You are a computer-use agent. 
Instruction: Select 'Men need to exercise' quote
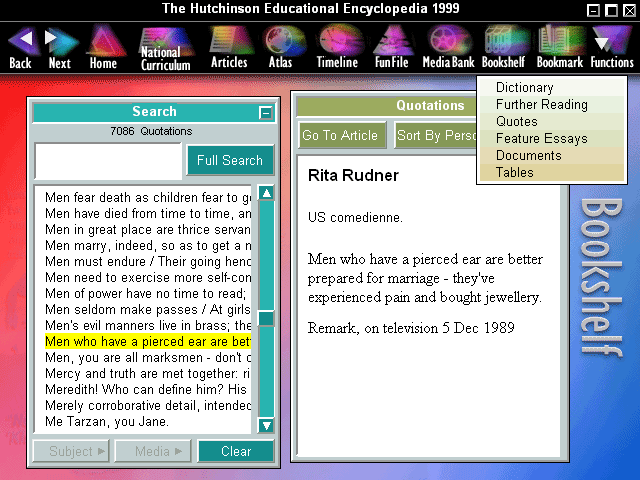click(148, 278)
